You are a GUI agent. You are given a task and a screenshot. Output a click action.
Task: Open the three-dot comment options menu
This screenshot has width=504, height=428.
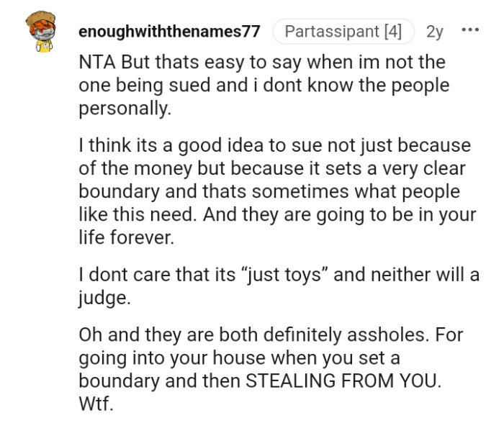[469, 32]
